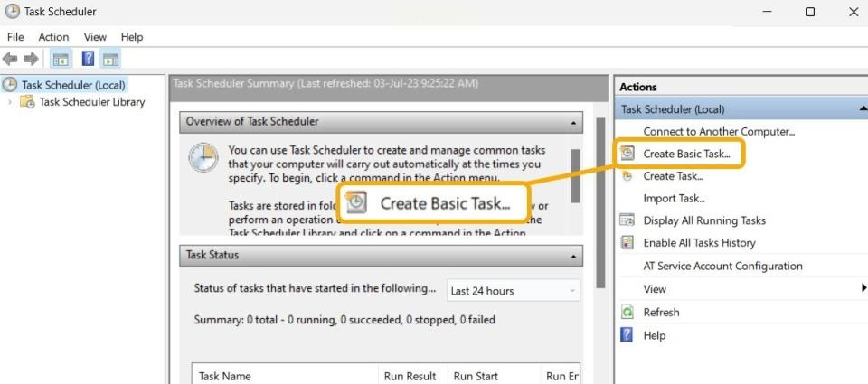The image size is (868, 384).
Task: Click the show/hide console tree icon
Action: (61, 60)
